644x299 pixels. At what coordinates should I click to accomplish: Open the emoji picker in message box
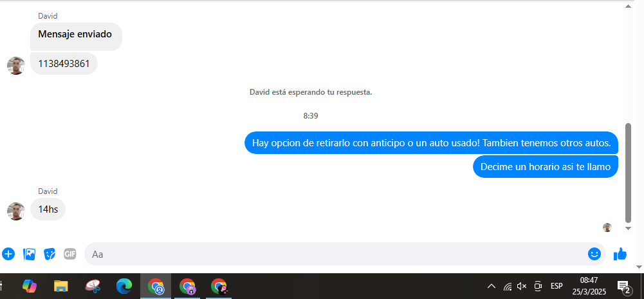594,254
